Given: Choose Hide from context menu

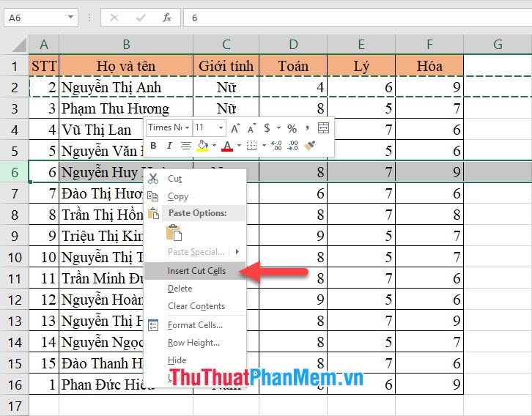Looking at the screenshot, I should tap(195, 360).
